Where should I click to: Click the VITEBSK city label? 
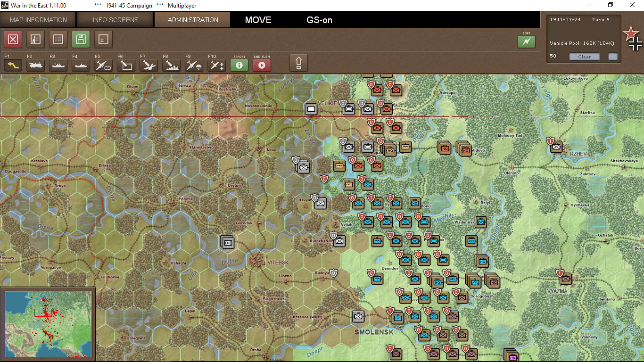coord(278,263)
